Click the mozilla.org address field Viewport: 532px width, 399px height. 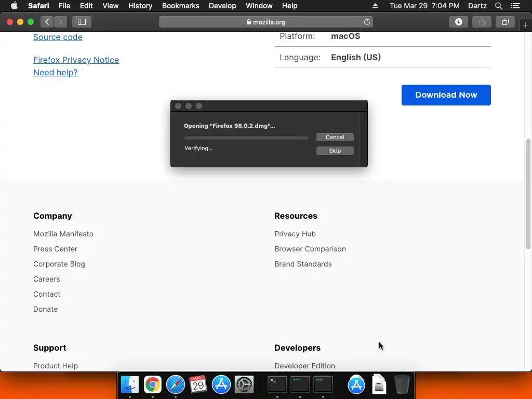[x=266, y=22]
